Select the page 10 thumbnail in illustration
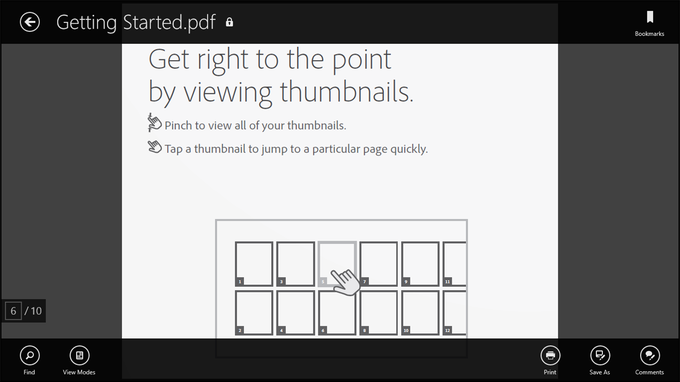The width and height of the screenshot is (680, 382). tap(420, 313)
